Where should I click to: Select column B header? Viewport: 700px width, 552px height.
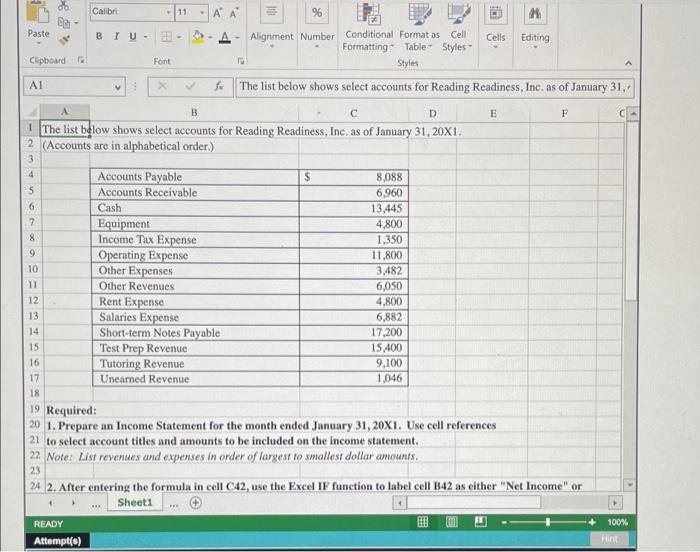tap(194, 112)
